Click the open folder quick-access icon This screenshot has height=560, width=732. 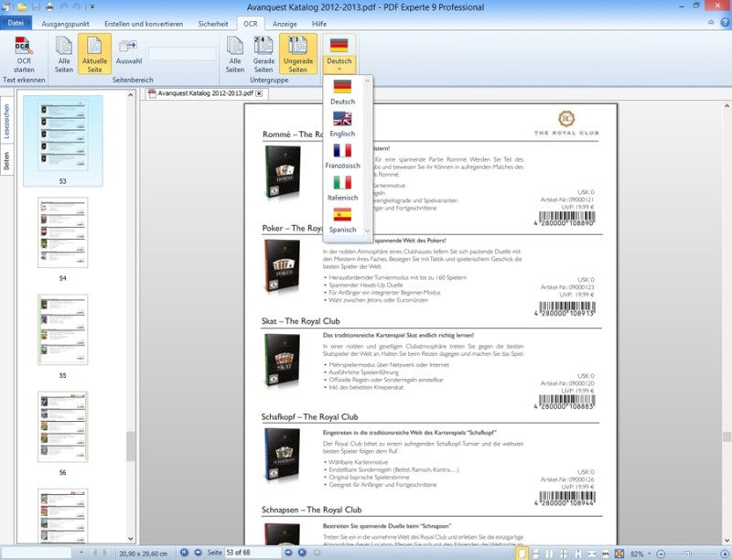(x=21, y=7)
